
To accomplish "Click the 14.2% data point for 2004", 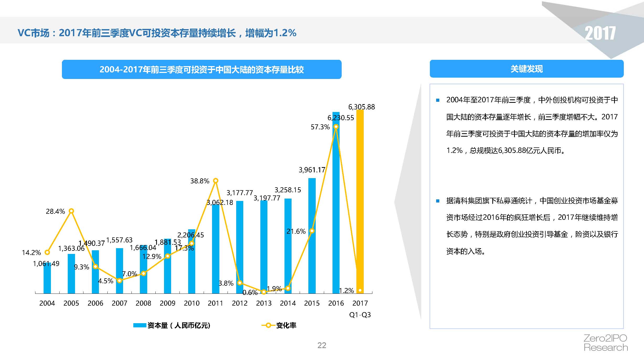I will 47,252.
